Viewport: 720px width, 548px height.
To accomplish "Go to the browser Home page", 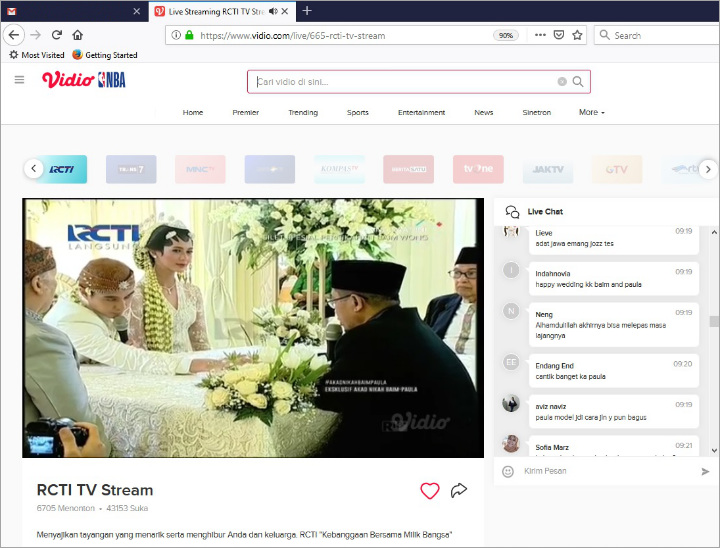I will 78,35.
